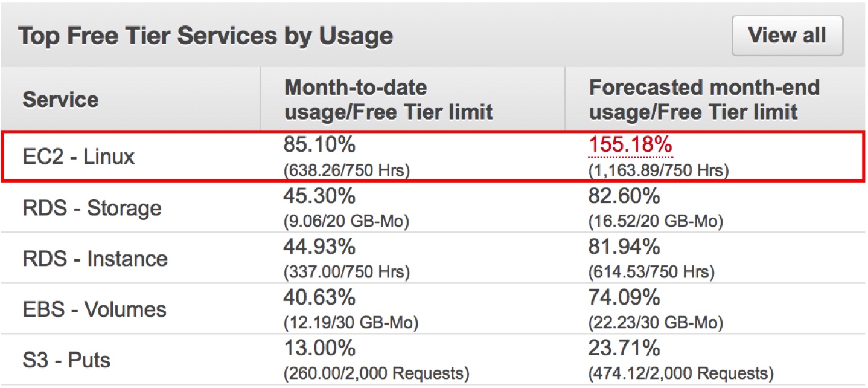
Task: Click the Top Free Tier Services by Usage title
Action: [x=205, y=35]
